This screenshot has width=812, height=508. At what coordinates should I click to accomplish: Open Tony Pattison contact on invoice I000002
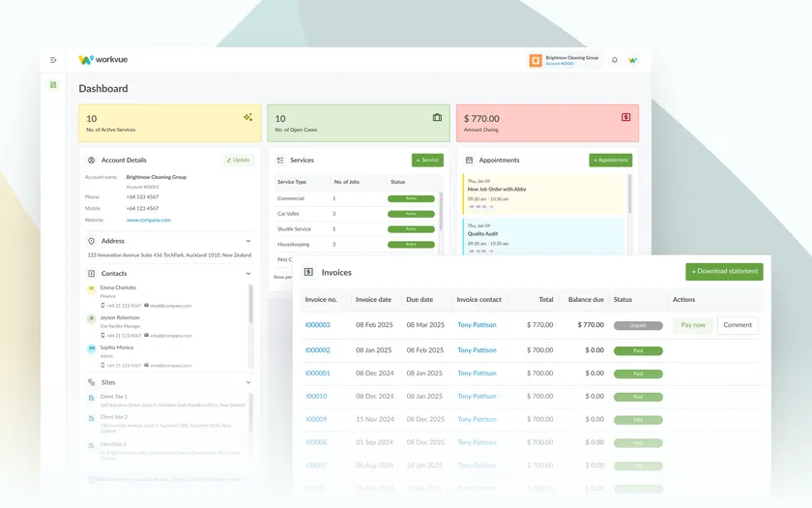coord(477,350)
